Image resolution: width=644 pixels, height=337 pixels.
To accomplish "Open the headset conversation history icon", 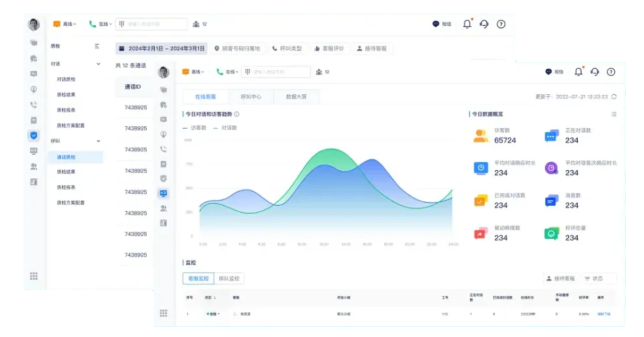I will (x=595, y=71).
